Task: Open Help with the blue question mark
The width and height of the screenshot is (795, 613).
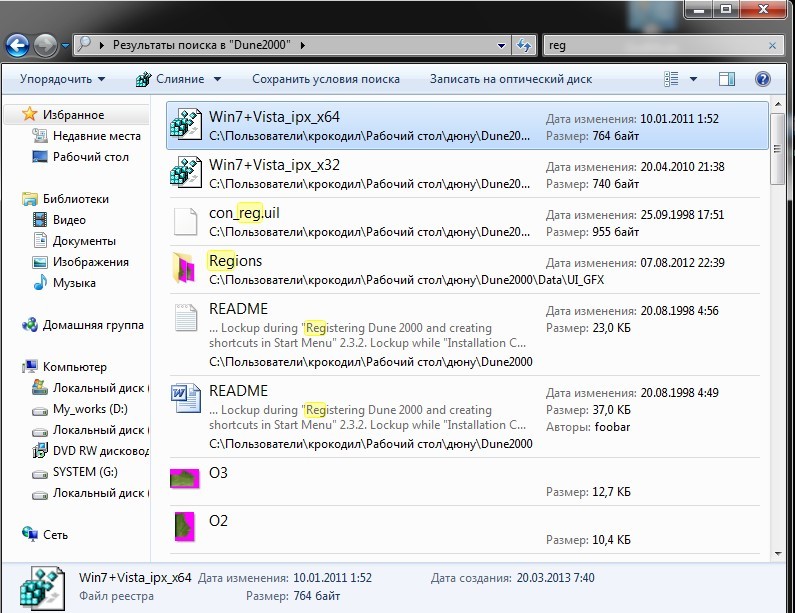Action: tap(763, 79)
